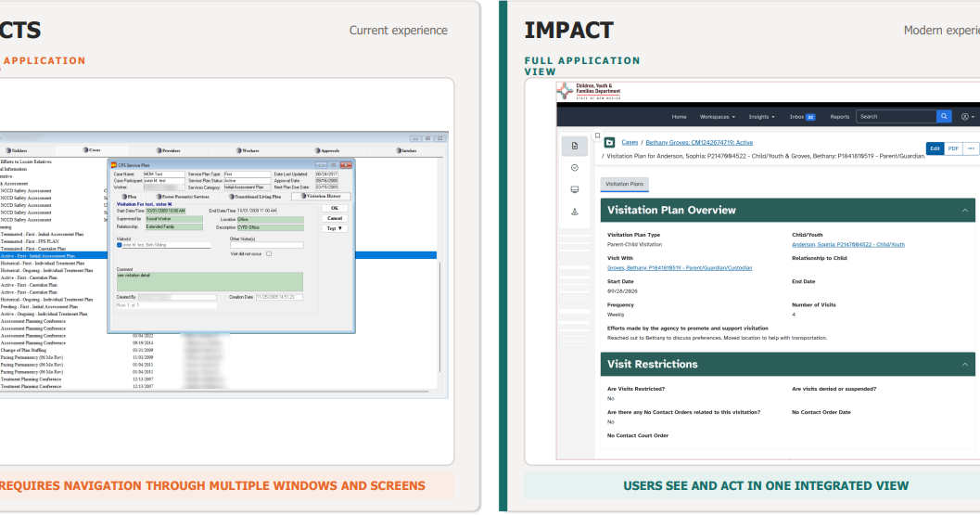
Task: Select the Change of Plan Staffing row
Action: (26, 351)
